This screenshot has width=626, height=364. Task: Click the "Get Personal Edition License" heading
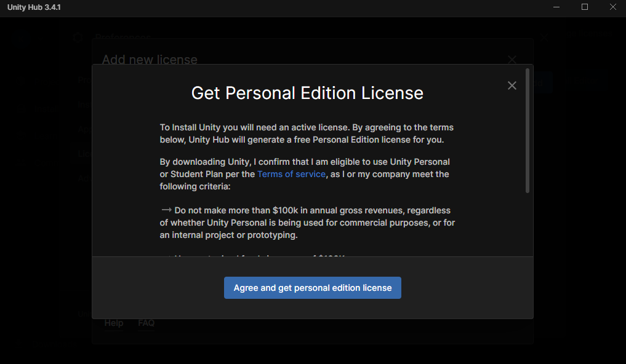pos(307,93)
